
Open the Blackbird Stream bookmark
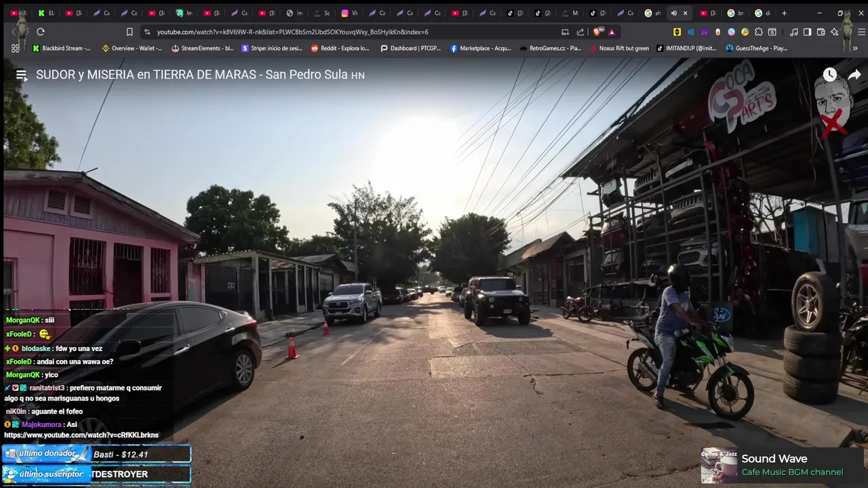pyautogui.click(x=62, y=48)
